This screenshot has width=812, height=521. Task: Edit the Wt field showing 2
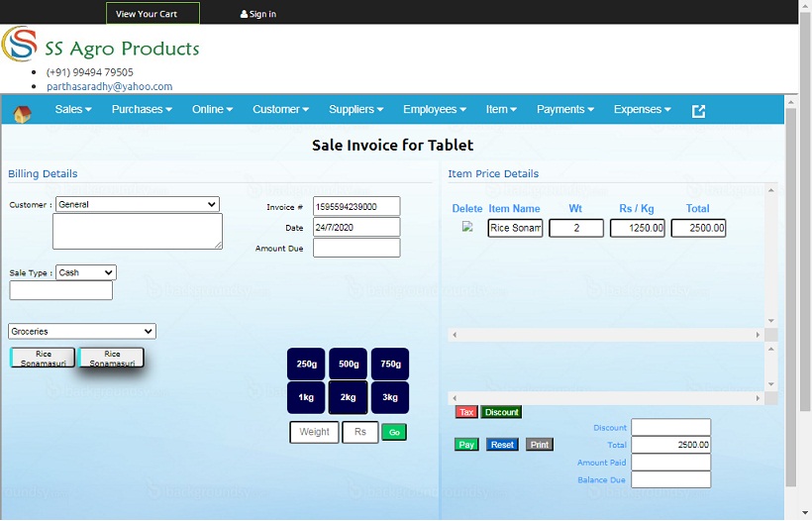[x=576, y=228]
